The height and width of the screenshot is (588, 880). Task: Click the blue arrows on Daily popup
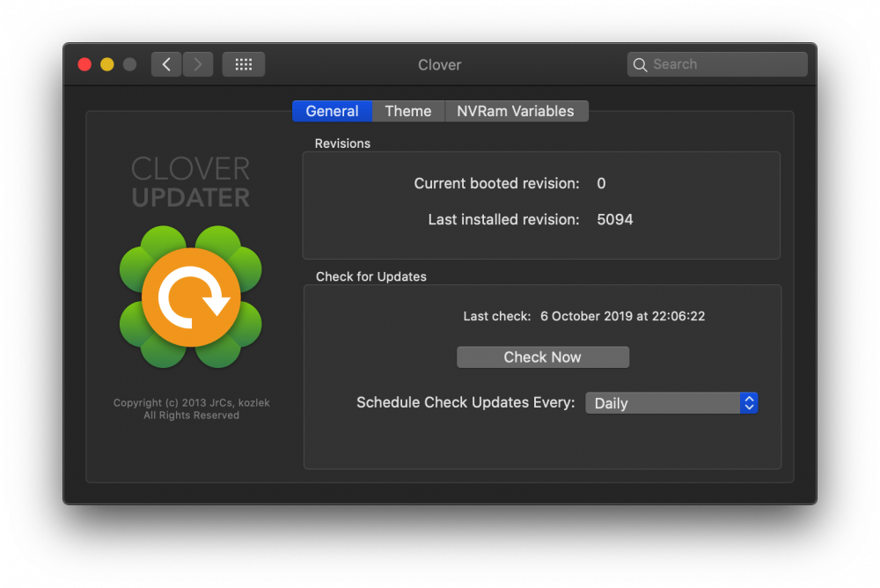coord(749,403)
